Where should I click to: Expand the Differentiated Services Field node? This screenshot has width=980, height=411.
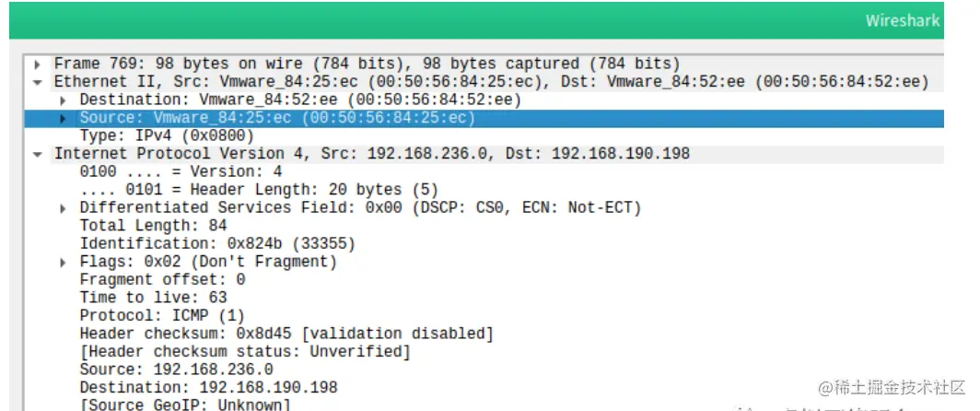[63, 208]
